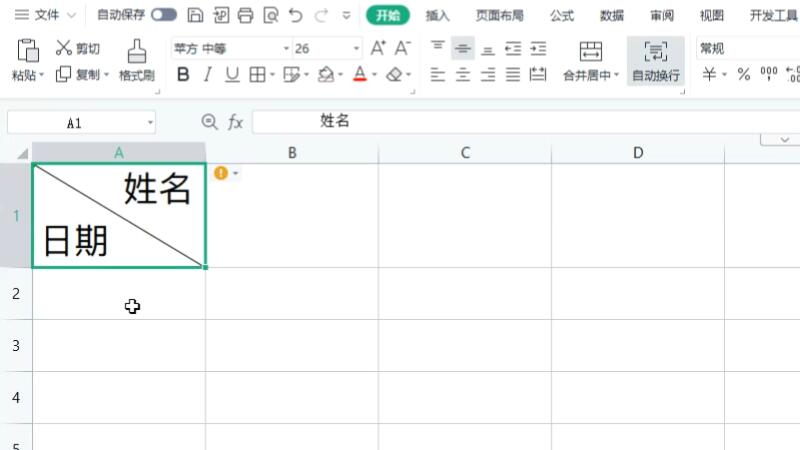Decrease font size with A- icon
This screenshot has height=450, width=800.
403,48
